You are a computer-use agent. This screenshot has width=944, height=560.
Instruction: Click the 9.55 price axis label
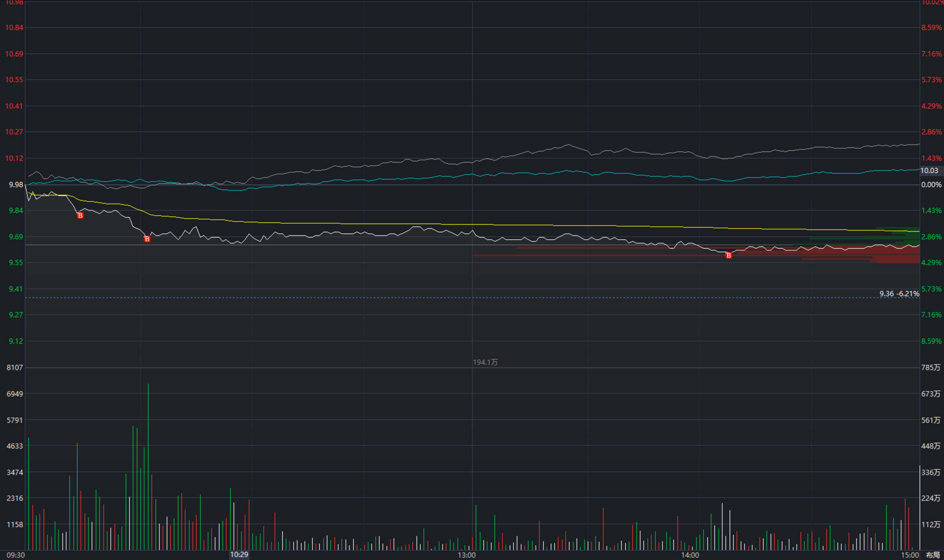(16, 263)
